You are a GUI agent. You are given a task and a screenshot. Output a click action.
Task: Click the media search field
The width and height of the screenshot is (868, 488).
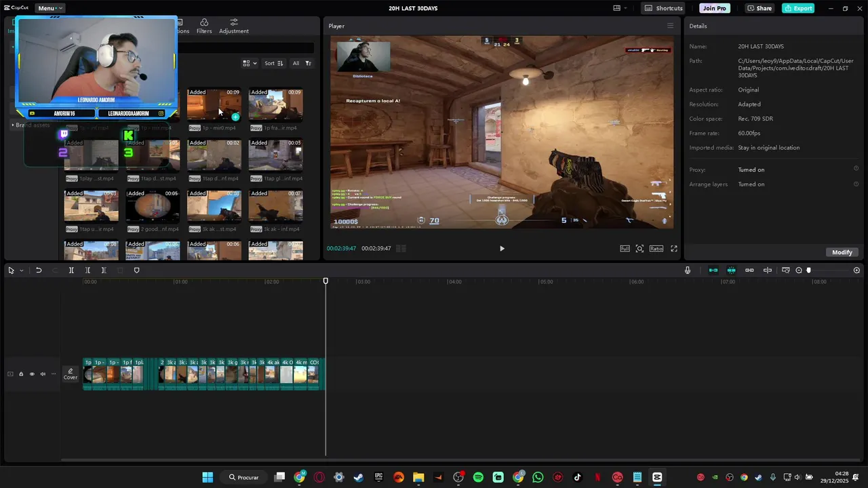[x=245, y=48]
